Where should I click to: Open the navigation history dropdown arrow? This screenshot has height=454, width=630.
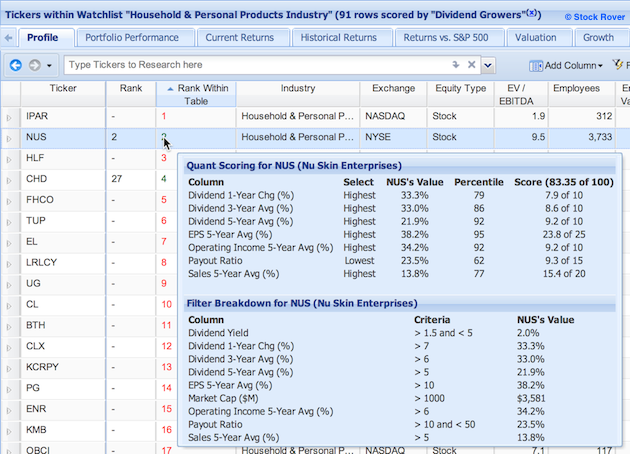49,65
